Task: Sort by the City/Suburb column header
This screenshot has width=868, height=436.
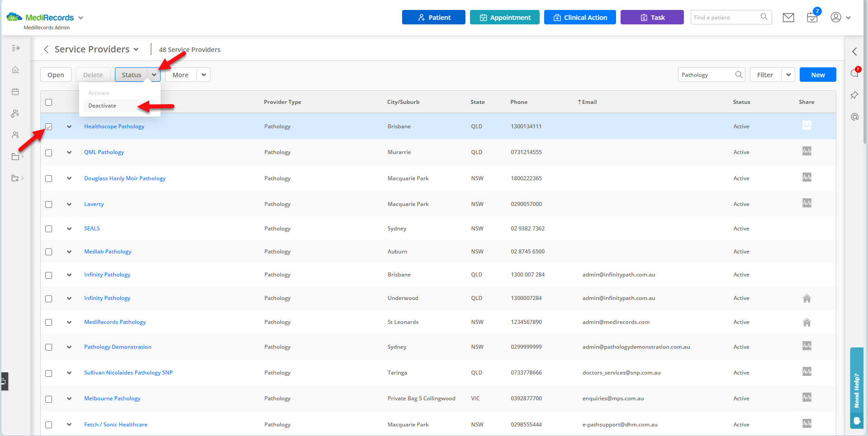Action: tap(403, 102)
